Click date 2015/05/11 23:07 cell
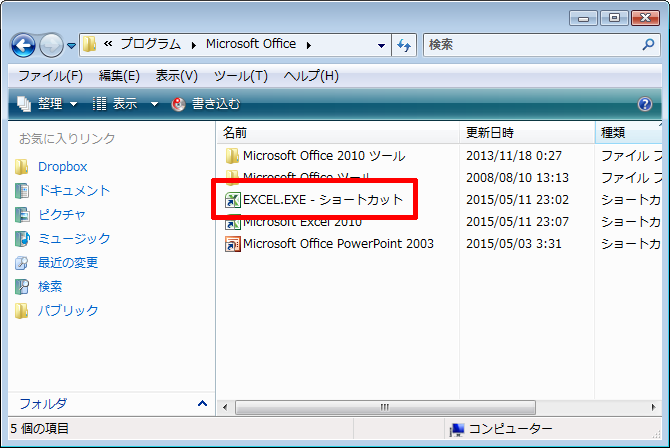This screenshot has height=448, width=670. [517, 222]
